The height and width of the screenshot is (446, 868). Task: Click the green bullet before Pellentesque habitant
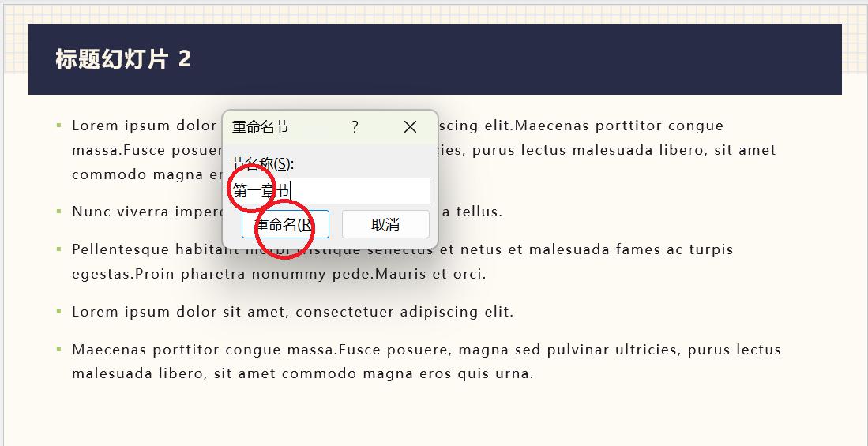[x=58, y=249]
